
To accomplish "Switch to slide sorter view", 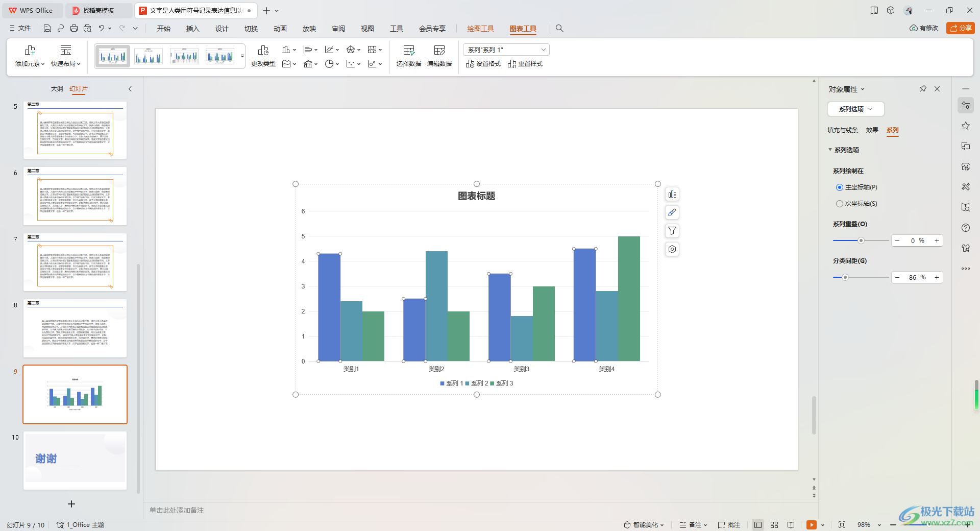I will pos(774,525).
